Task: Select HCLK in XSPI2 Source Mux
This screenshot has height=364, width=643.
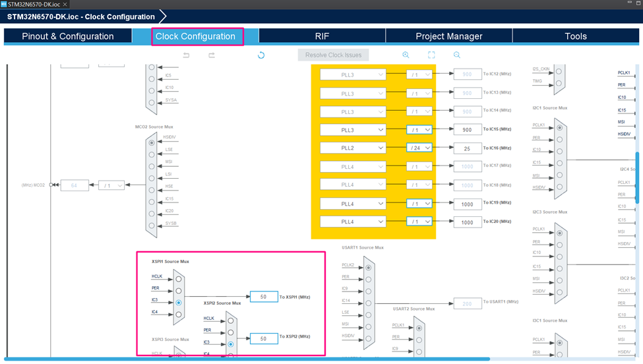Action: pos(230,321)
